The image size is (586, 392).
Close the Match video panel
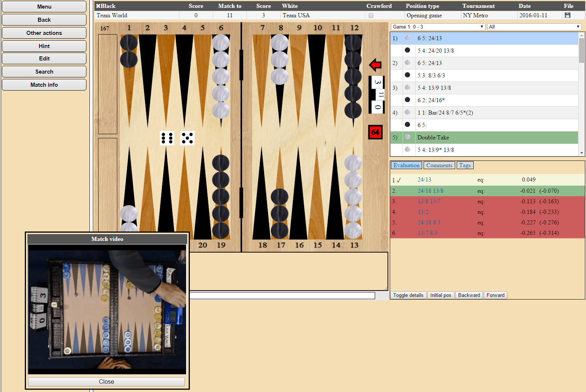click(x=106, y=381)
